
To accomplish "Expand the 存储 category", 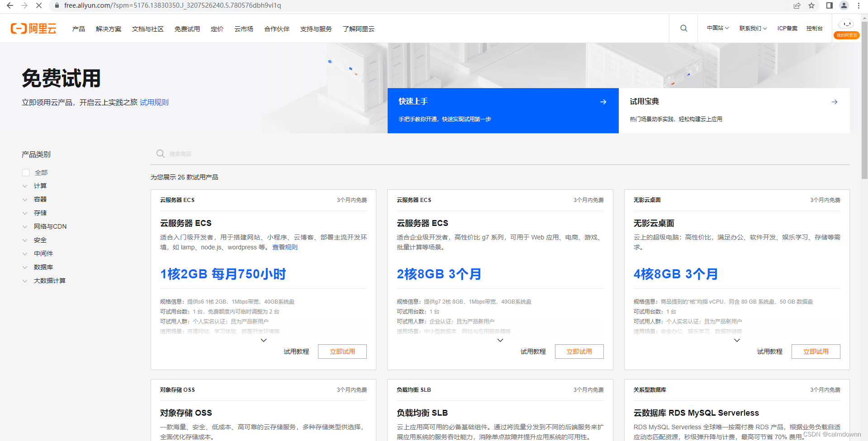I will point(25,213).
